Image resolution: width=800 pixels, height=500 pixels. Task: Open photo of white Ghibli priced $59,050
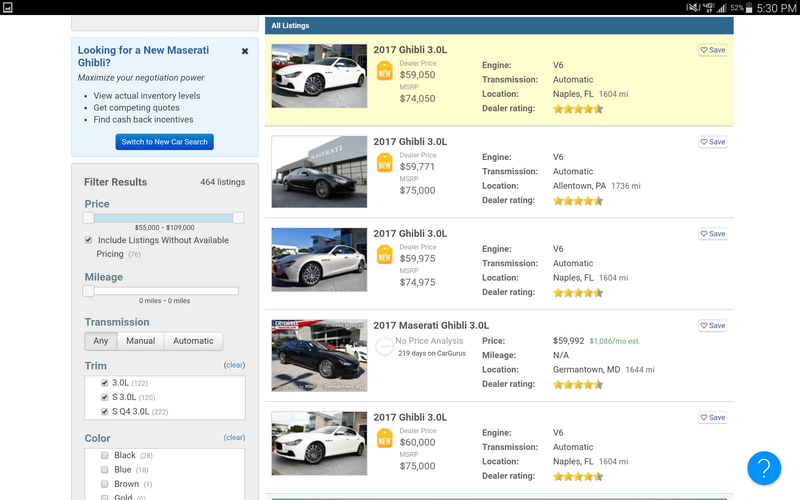click(319, 76)
